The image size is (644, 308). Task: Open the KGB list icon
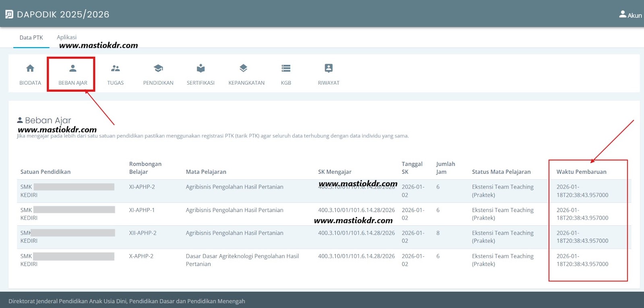286,68
